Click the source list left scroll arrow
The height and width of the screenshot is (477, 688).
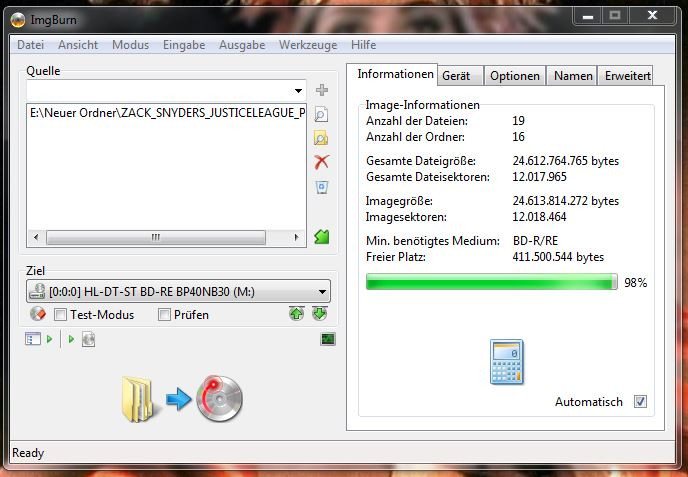point(36,237)
